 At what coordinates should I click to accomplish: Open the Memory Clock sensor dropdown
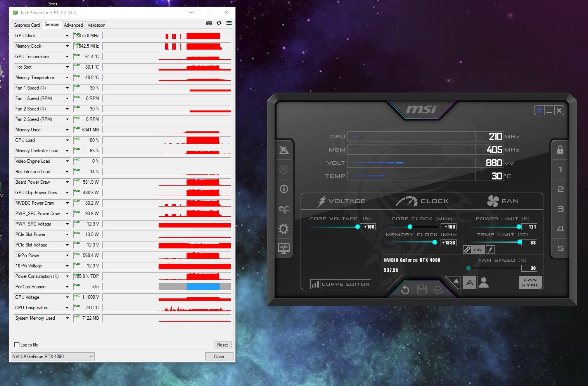(x=67, y=46)
